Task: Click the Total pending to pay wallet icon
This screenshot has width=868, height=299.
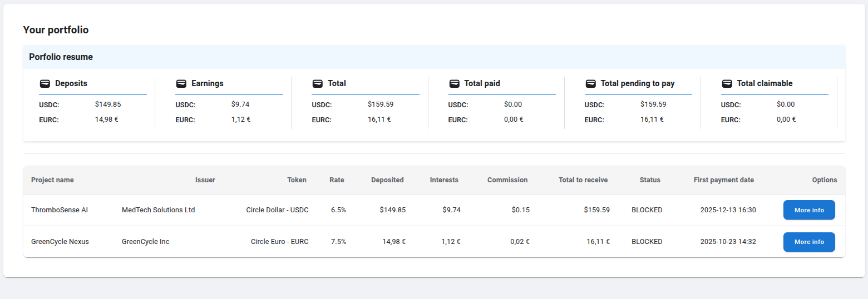Action: [x=590, y=84]
